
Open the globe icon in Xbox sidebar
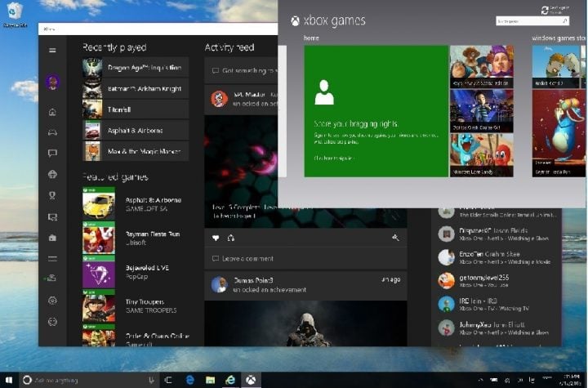tap(52, 174)
